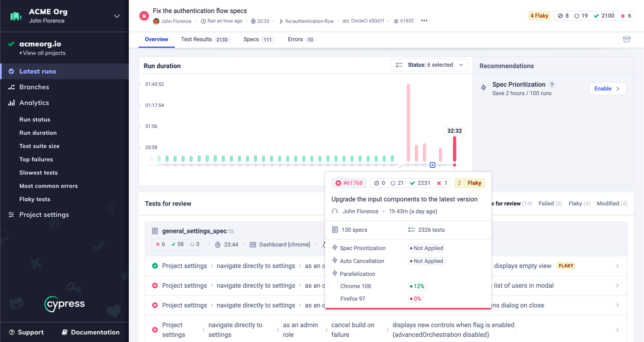The width and height of the screenshot is (644, 342).
Task: Expand the Status: 6 selected filter
Action: pyautogui.click(x=429, y=65)
